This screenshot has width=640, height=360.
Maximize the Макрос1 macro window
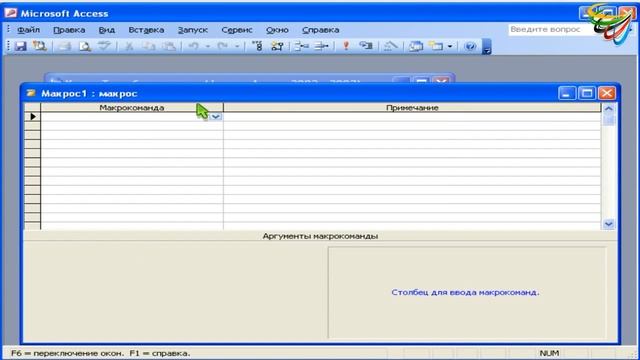(x=587, y=93)
